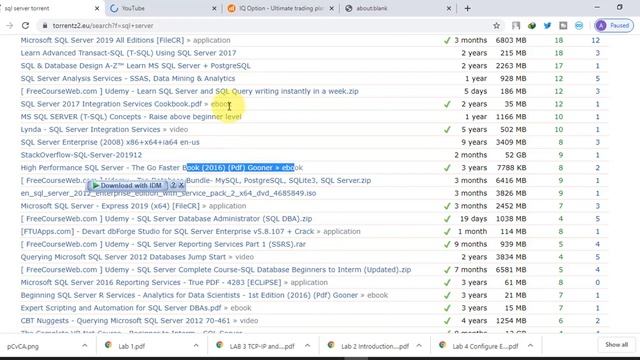Open Devart dbForge Studio for SQL Server link
This screenshot has height=360, width=640.
[167, 231]
